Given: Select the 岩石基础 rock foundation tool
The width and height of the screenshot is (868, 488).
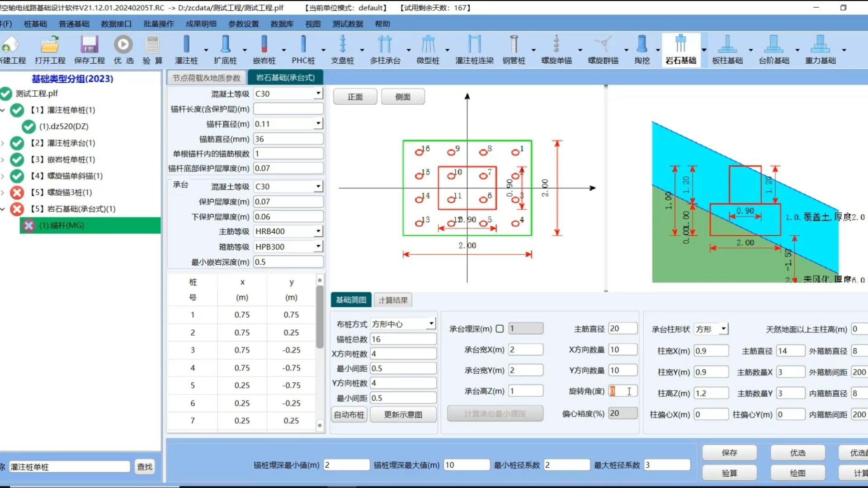Looking at the screenshot, I should (682, 50).
